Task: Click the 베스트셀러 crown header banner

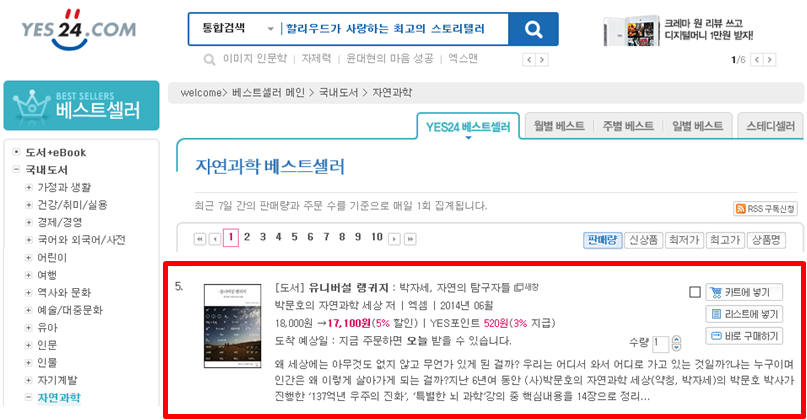Action: click(x=81, y=105)
